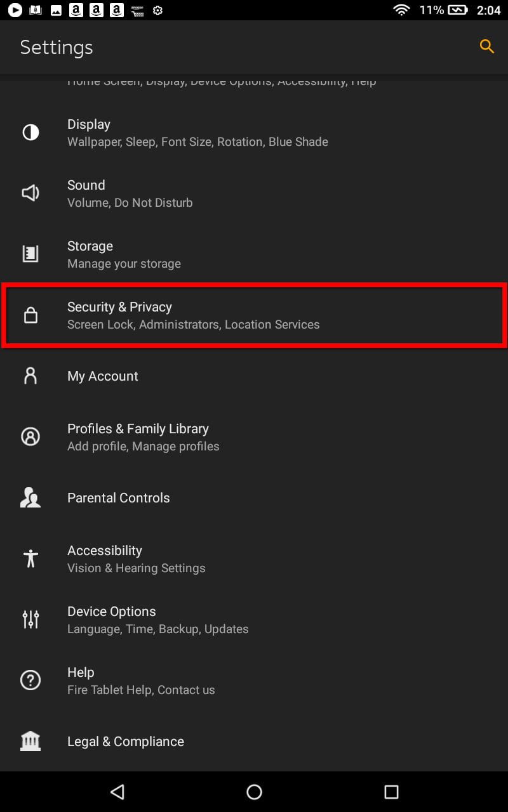
Task: Tap the Device Options sliders icon
Action: [x=30, y=619]
